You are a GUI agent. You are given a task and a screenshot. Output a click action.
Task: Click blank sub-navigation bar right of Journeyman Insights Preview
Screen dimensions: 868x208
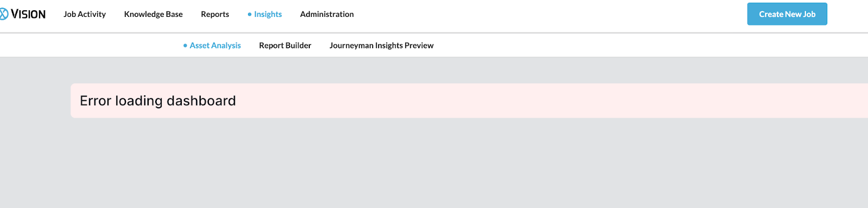[x=651, y=45]
